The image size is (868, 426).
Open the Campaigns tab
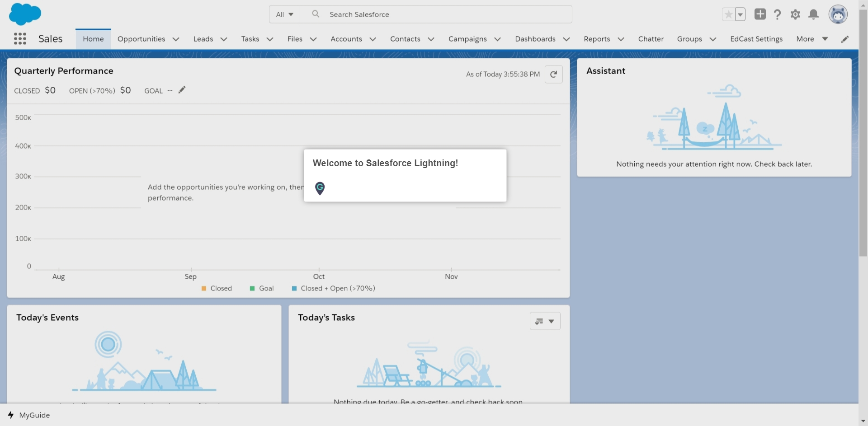pos(467,39)
